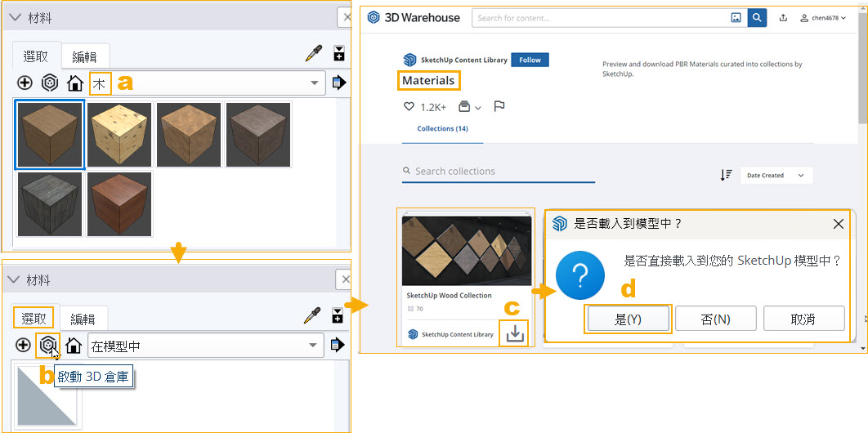
Task: Open the SketchUp Content Library link on the Wood Collection card
Action: point(457,334)
